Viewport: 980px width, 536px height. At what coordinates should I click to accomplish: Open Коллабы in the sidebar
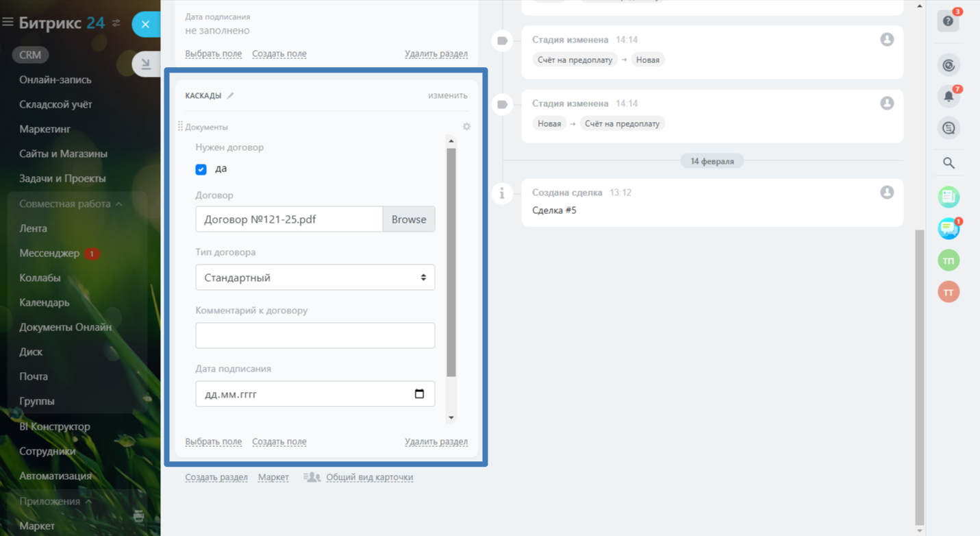coord(40,278)
